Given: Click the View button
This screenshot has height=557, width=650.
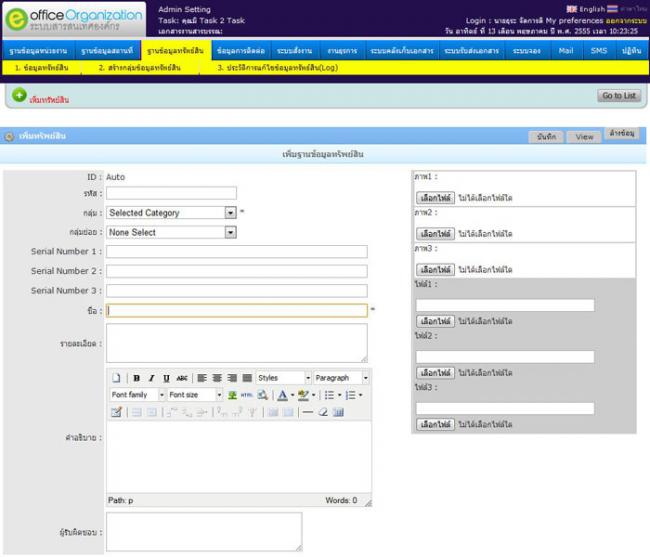Looking at the screenshot, I should [x=583, y=136].
